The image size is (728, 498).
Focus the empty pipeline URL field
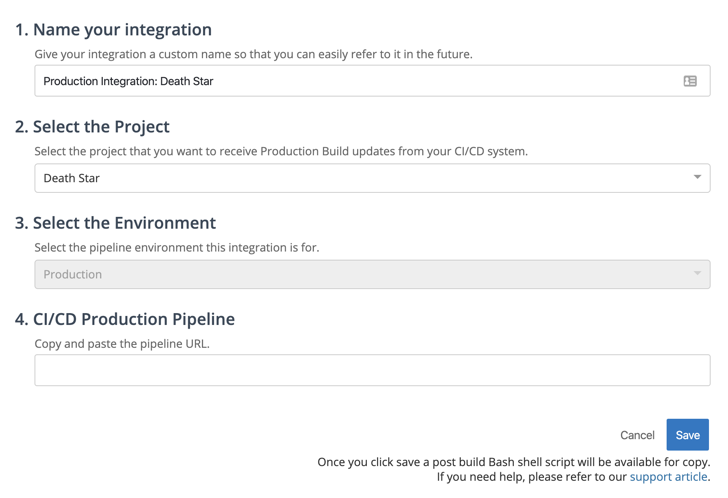[x=372, y=370]
